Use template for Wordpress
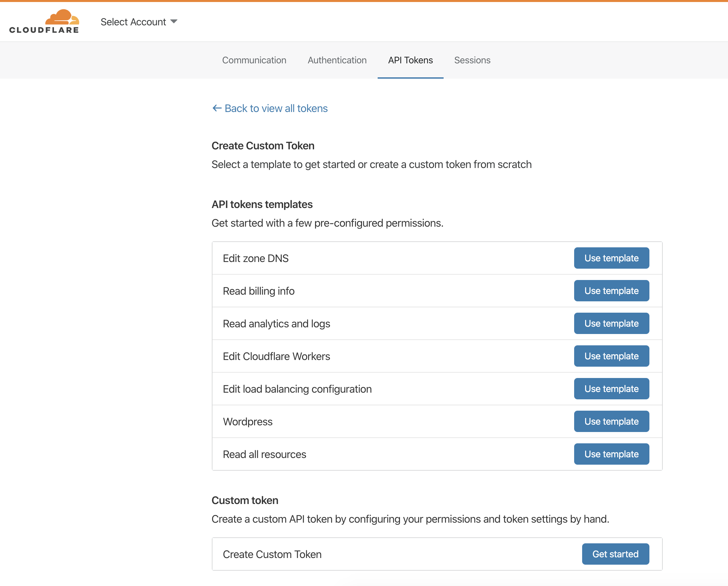 (611, 422)
